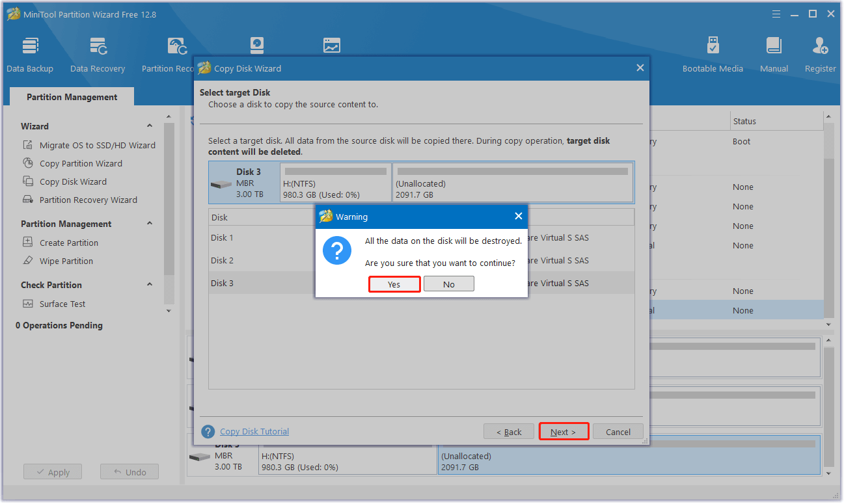Click the bottom Unallocated block in disk map
The image size is (844, 504).
629,455
